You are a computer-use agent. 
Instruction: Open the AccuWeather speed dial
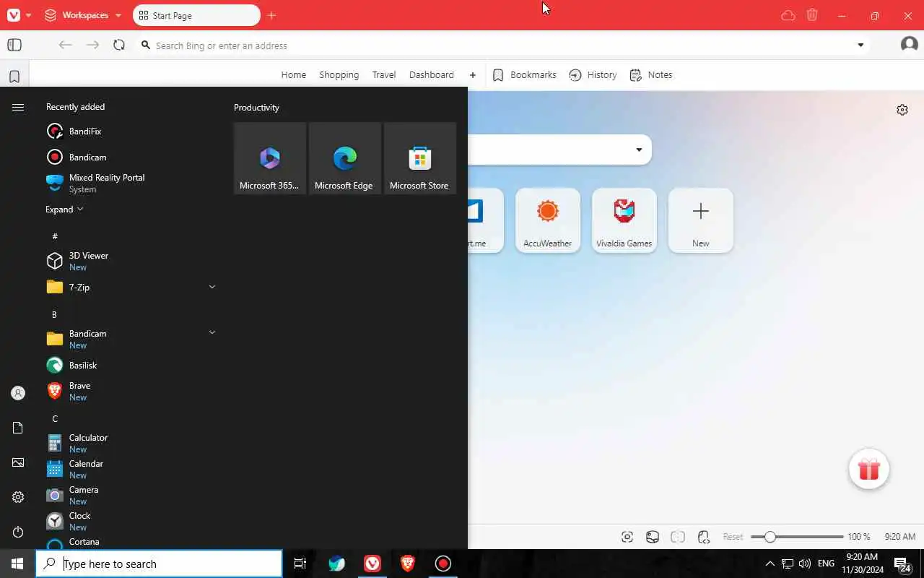point(548,220)
